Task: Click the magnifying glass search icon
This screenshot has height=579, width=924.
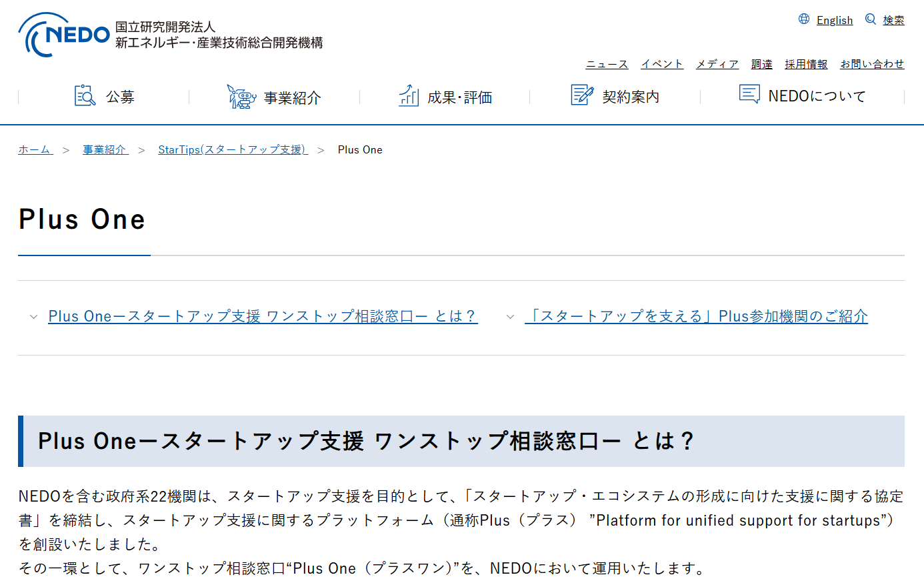Action: [x=871, y=19]
